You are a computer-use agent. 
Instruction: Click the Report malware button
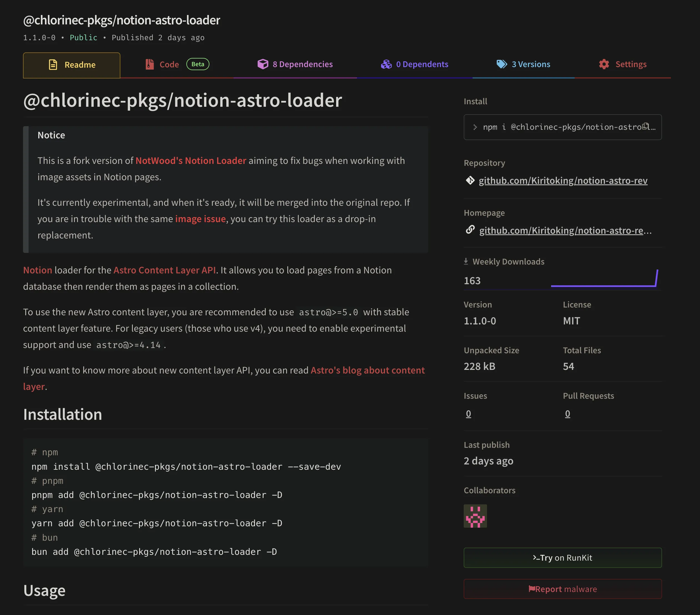562,589
